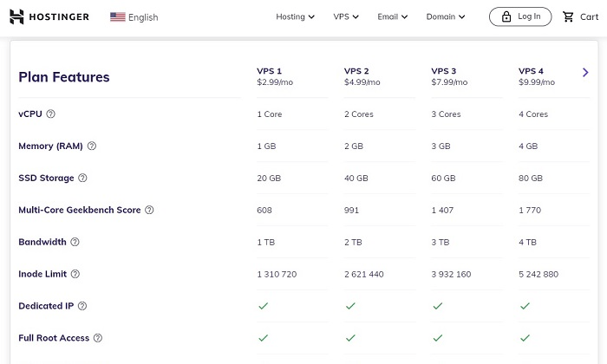Show Memory (RAM) help tooltip icon
The height and width of the screenshot is (364, 607).
pyautogui.click(x=92, y=146)
